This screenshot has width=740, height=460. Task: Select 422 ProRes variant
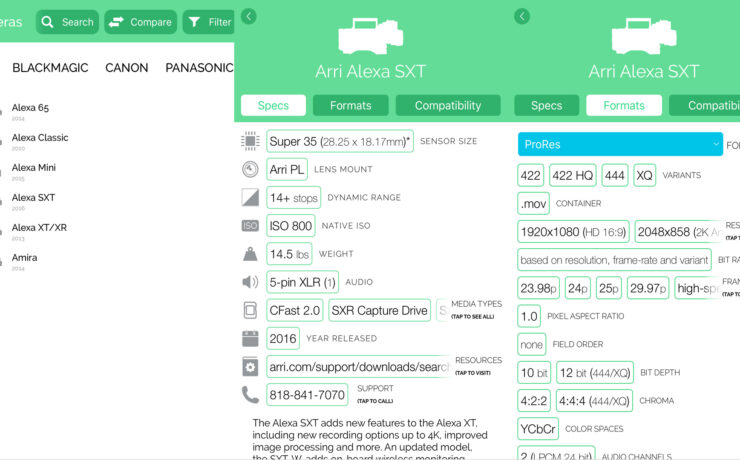pyautogui.click(x=530, y=176)
